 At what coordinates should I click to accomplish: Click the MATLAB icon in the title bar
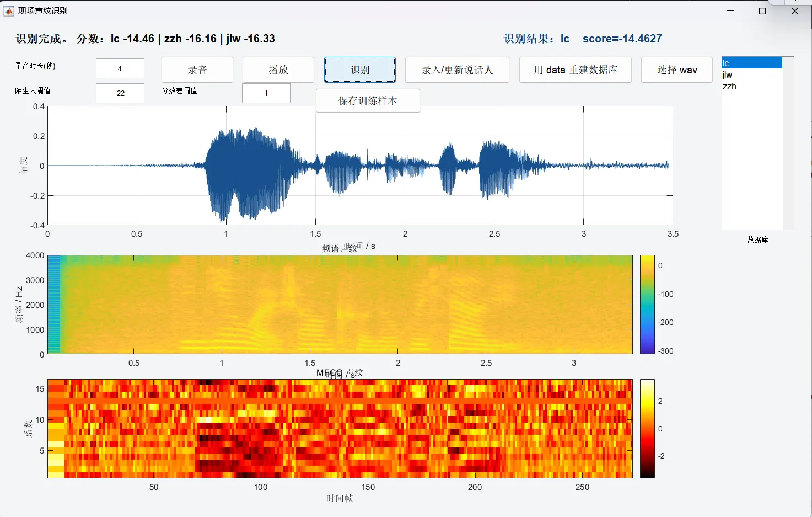point(9,11)
